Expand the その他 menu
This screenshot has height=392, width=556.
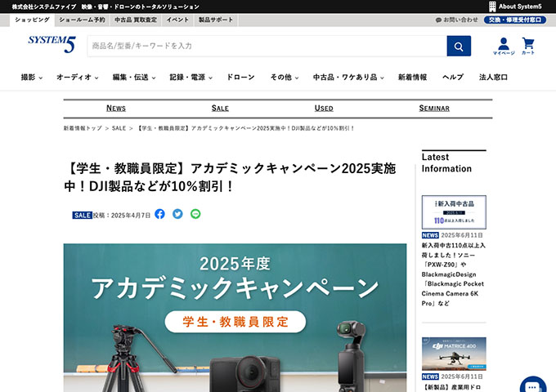(285, 78)
